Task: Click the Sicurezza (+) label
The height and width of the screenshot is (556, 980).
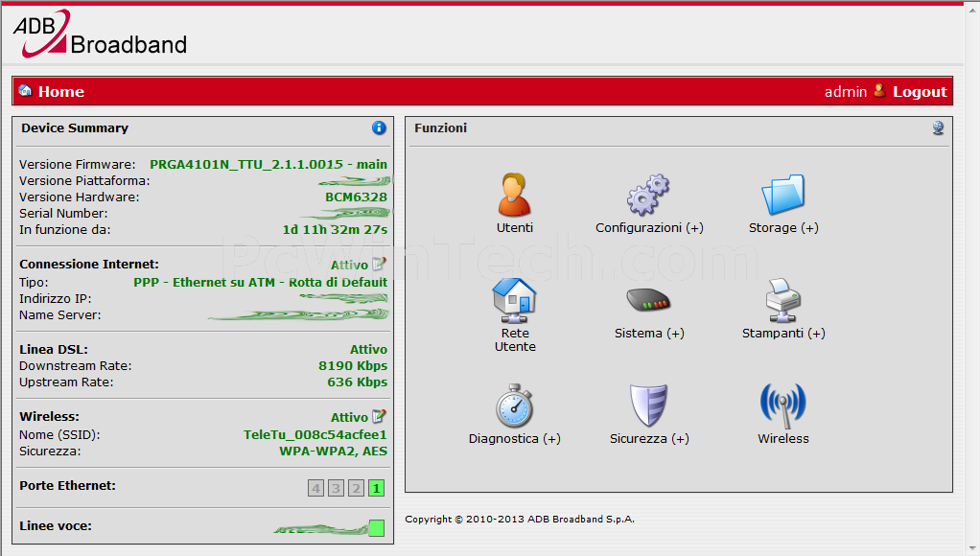Action: [649, 438]
